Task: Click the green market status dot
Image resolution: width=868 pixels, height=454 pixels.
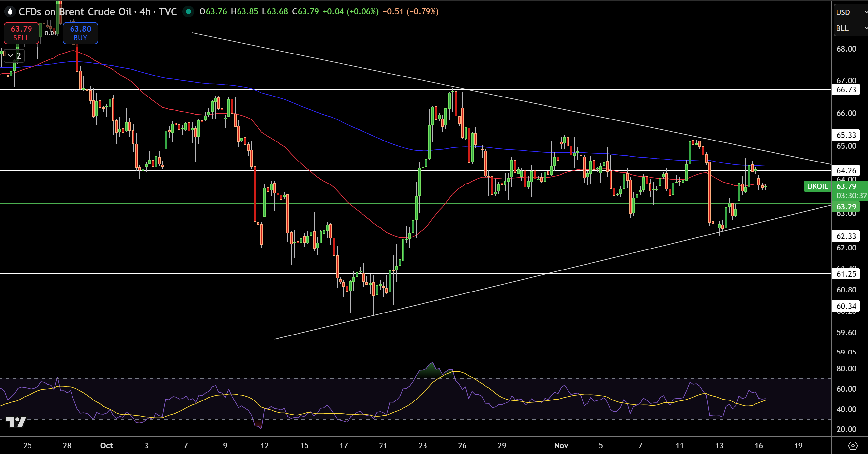Action: 188,12
